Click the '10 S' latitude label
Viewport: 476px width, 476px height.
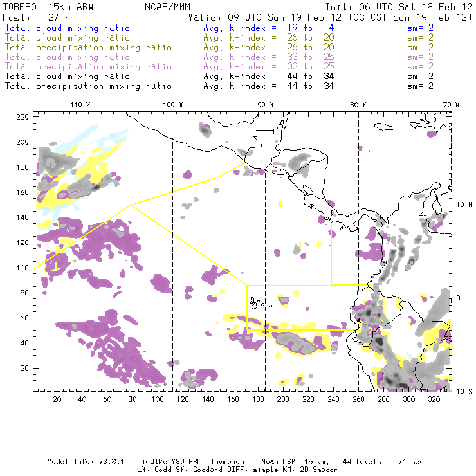coord(464,392)
